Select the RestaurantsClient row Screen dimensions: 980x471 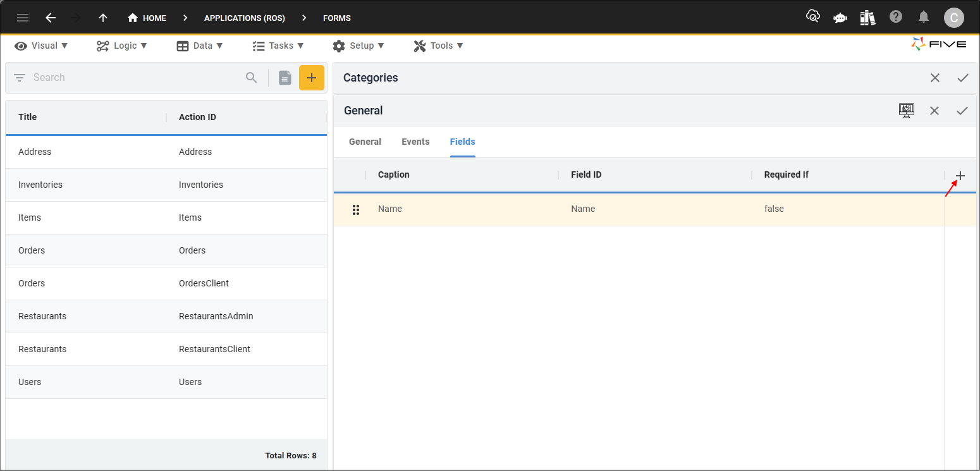(166, 349)
